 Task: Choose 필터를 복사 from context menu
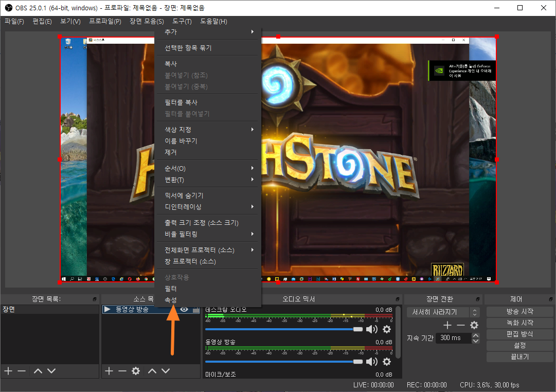tap(209, 102)
